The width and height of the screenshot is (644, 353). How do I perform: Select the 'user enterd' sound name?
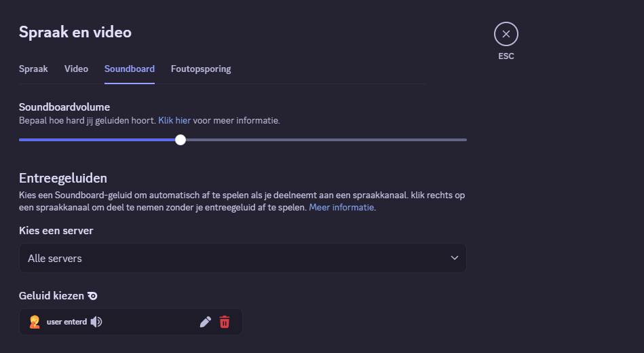tap(67, 322)
